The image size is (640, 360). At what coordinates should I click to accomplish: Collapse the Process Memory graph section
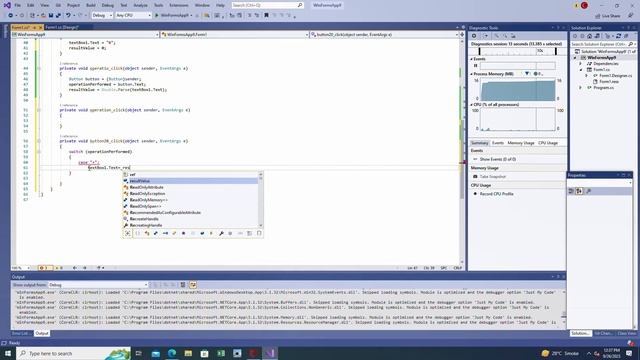[471, 74]
